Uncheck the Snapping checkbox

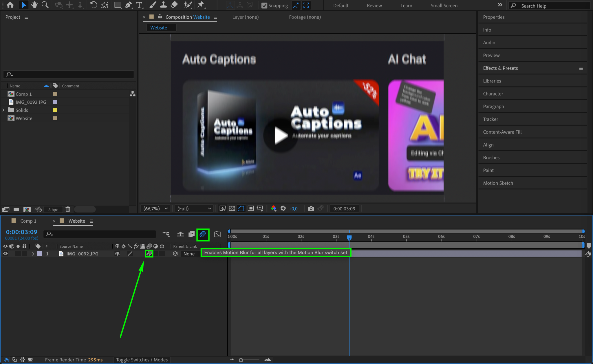click(264, 6)
